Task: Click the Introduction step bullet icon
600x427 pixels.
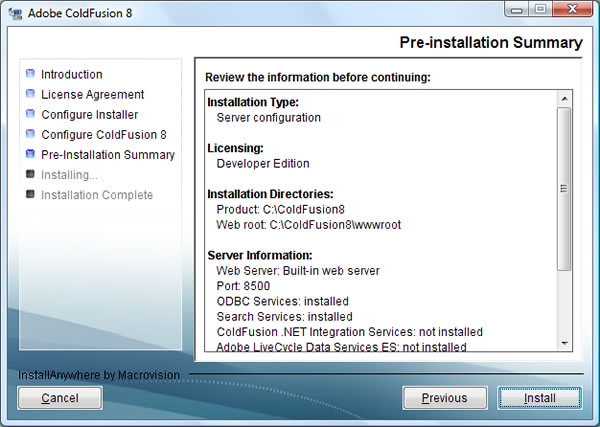Action: point(30,73)
